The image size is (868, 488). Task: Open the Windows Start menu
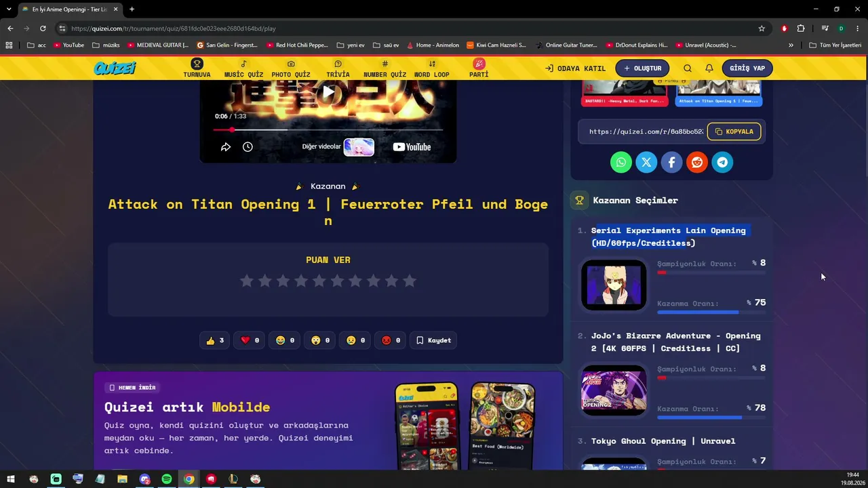click(x=11, y=479)
